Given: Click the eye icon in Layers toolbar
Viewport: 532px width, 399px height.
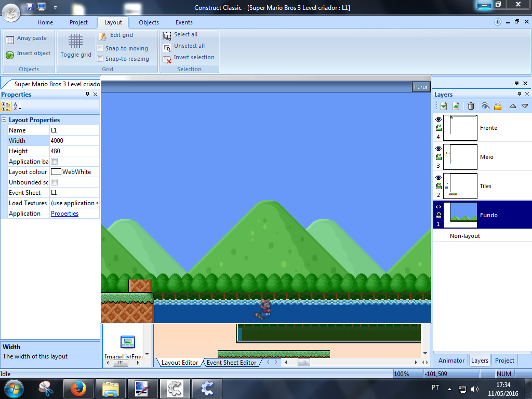Looking at the screenshot, I should tap(486, 106).
